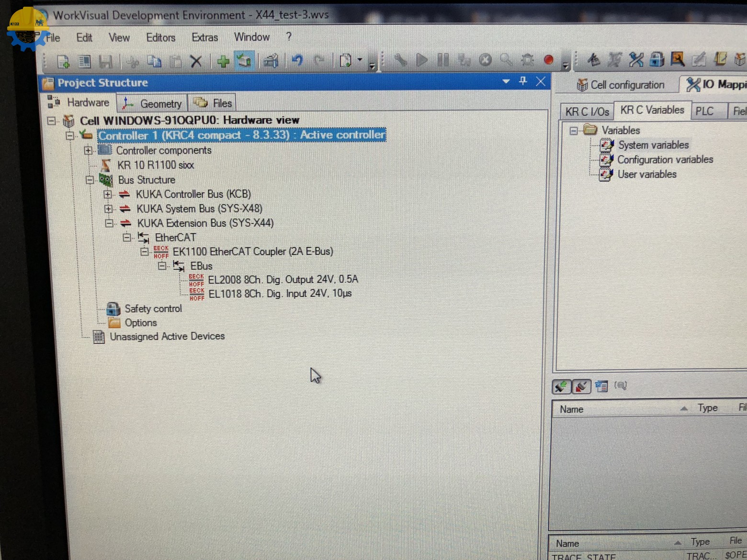747x560 pixels.
Task: Click the Pause bars icon
Action: (443, 60)
